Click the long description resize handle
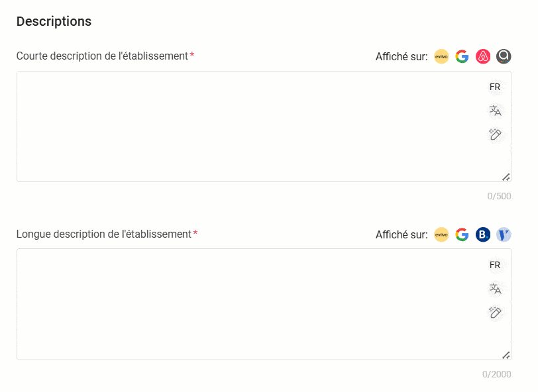The height and width of the screenshot is (392, 538). [506, 355]
